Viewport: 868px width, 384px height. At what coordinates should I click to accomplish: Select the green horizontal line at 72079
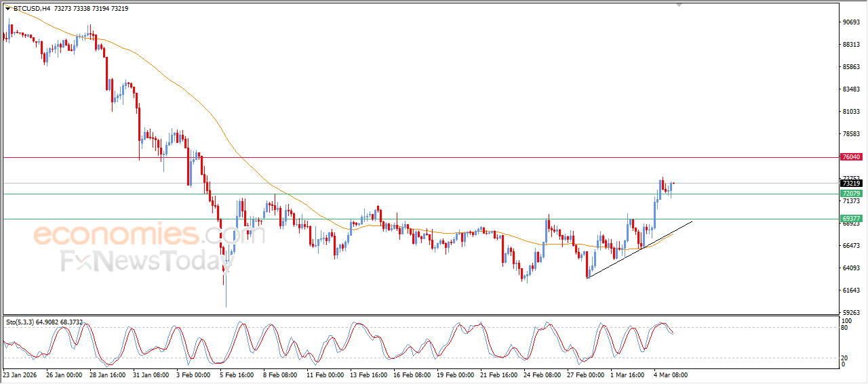click(x=407, y=194)
